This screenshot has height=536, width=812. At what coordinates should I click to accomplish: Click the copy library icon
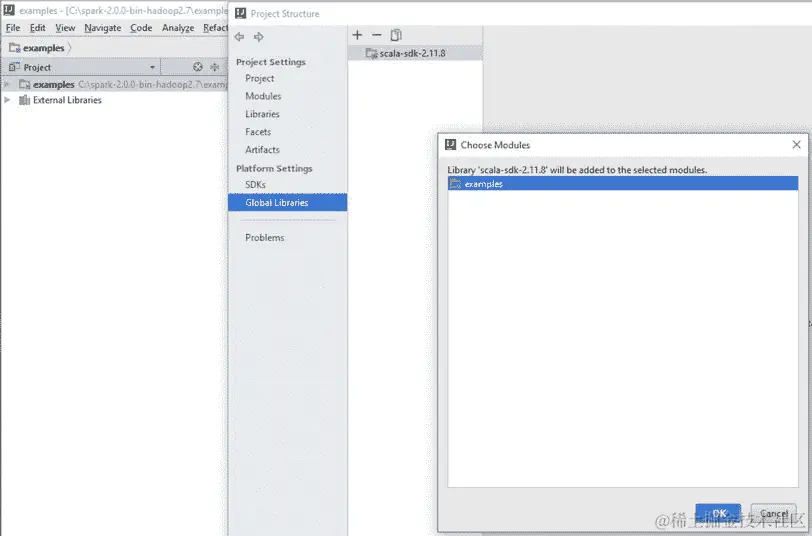(396, 35)
